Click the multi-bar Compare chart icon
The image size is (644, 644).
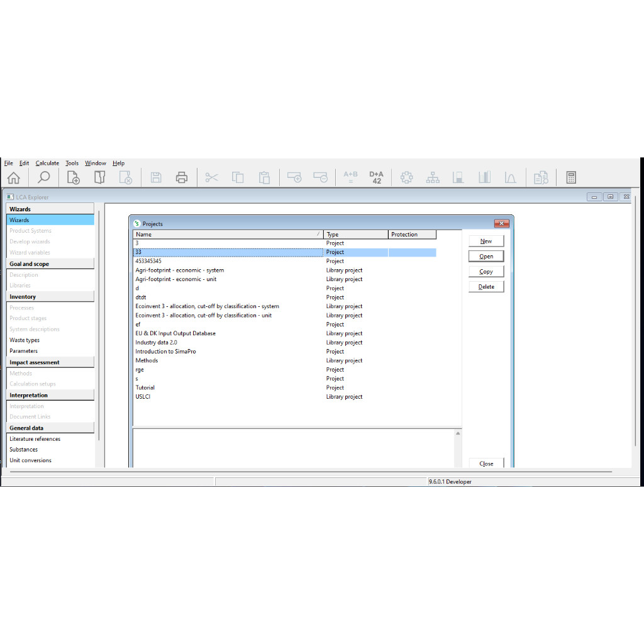click(x=485, y=178)
